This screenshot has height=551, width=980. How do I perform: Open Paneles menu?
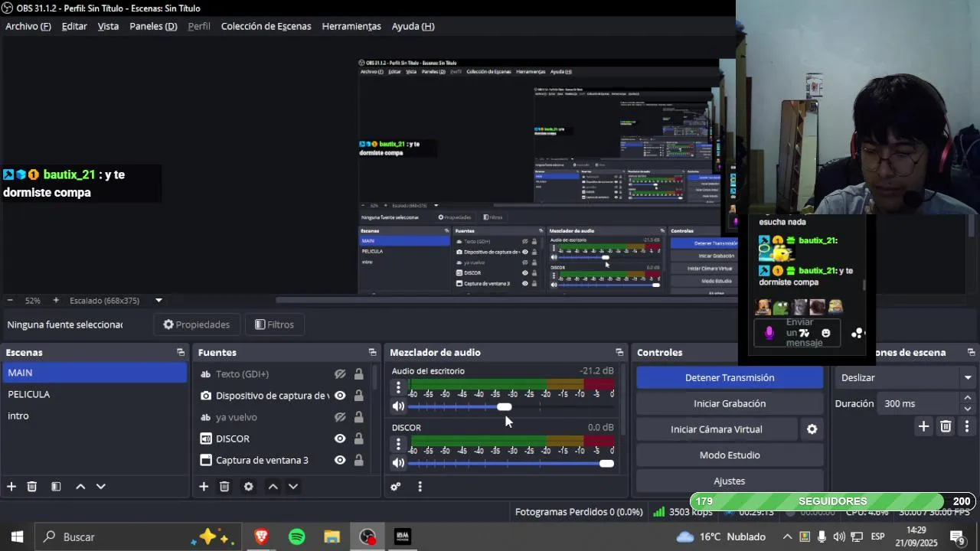153,26
